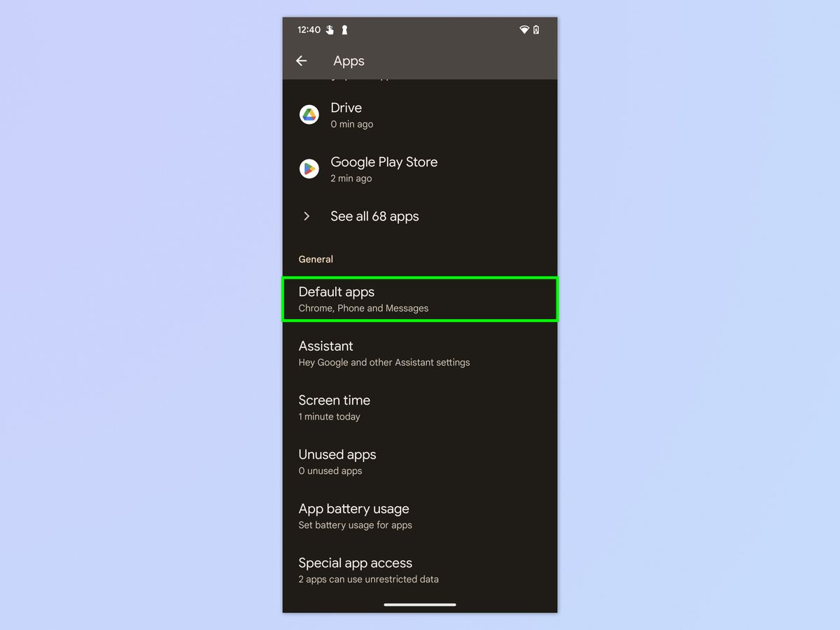Open Assistant settings
Image resolution: width=840 pixels, height=630 pixels.
coord(419,353)
